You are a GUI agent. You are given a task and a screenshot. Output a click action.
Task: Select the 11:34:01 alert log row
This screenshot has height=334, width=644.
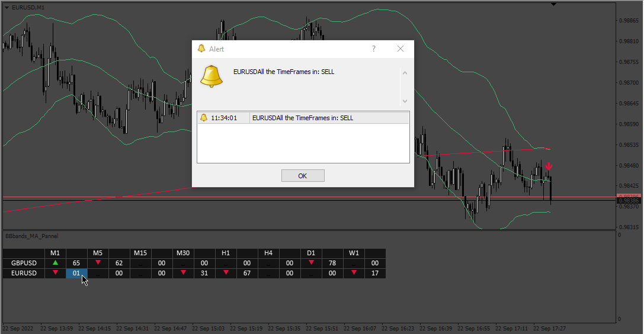[303, 118]
